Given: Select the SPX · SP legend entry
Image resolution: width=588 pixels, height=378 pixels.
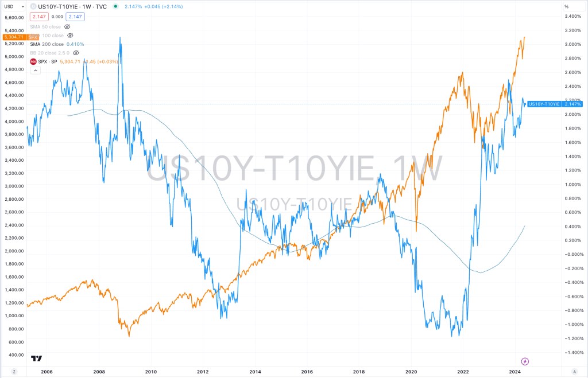Looking at the screenshot, I should pyautogui.click(x=49, y=61).
